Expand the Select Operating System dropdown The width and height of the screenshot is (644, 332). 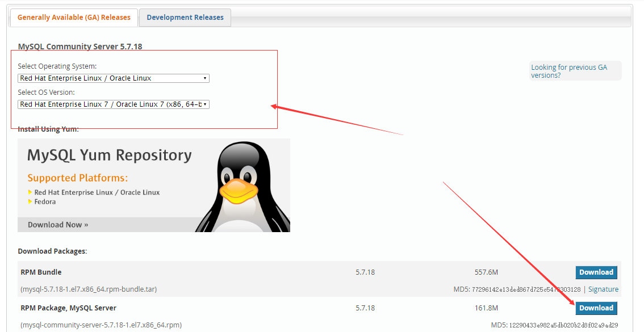[x=114, y=78]
